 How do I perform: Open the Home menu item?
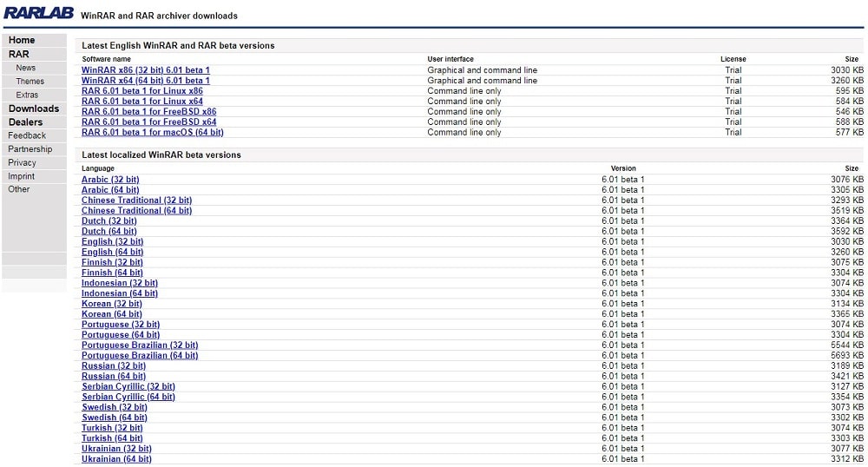[22, 41]
